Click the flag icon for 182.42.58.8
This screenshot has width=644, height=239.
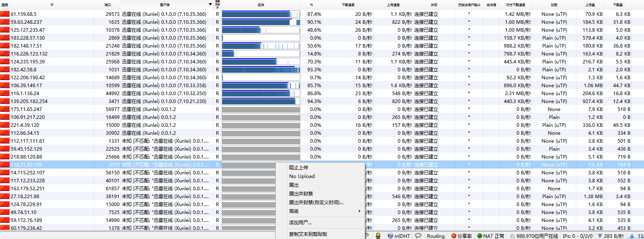(x=5, y=69)
